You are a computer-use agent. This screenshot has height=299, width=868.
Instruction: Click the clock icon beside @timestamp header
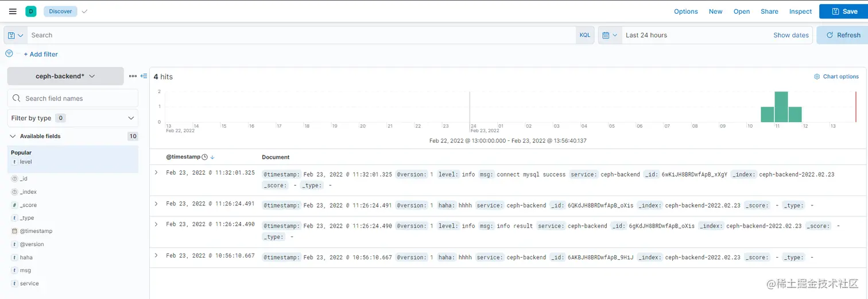point(204,157)
